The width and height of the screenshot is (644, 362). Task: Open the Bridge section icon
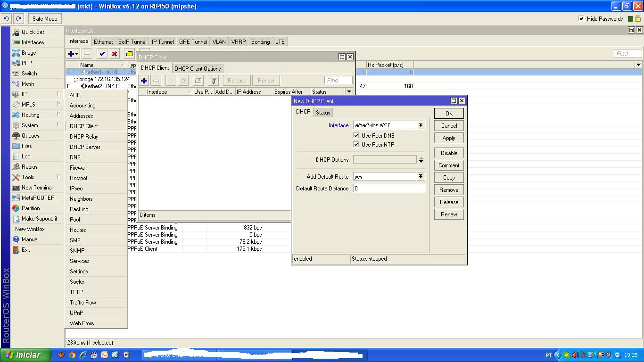(16, 53)
